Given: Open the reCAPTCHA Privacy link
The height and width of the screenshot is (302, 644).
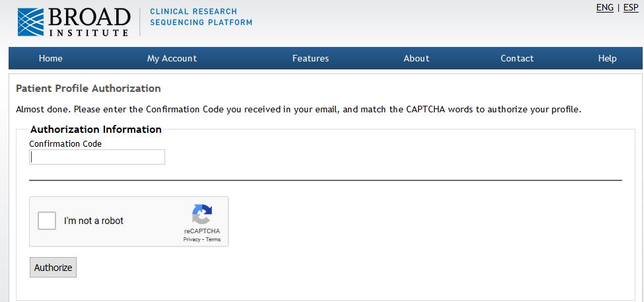Looking at the screenshot, I should [192, 239].
